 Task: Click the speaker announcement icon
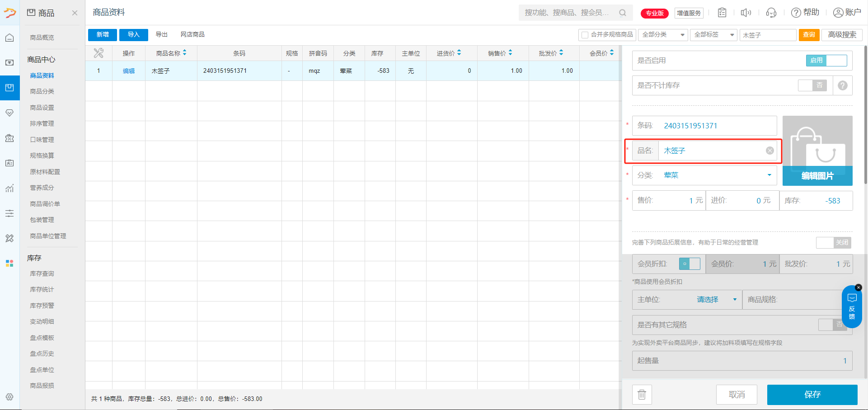pos(746,13)
